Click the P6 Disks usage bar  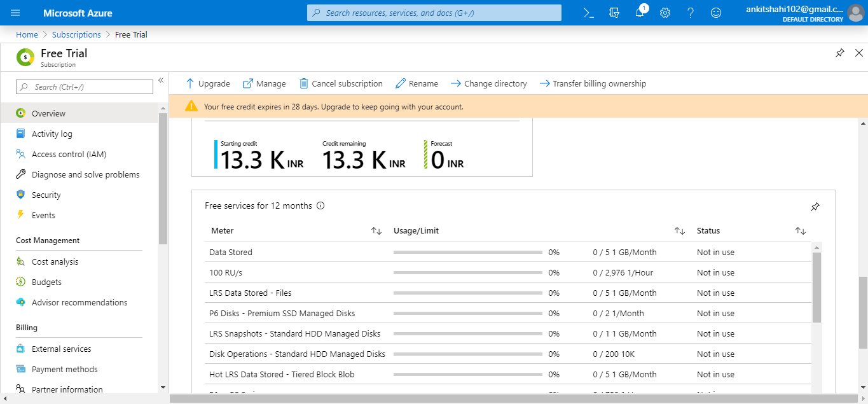tap(468, 314)
